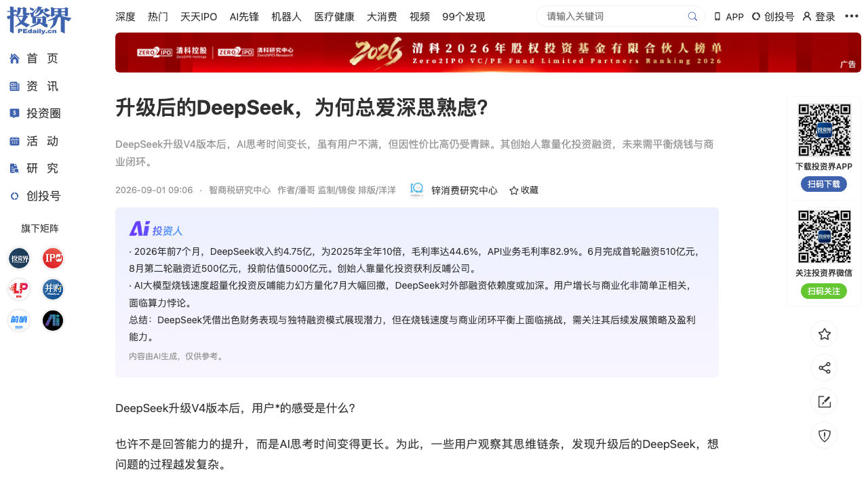The height and width of the screenshot is (488, 868).
Task: Open the 视频 nav tab
Action: pos(420,17)
